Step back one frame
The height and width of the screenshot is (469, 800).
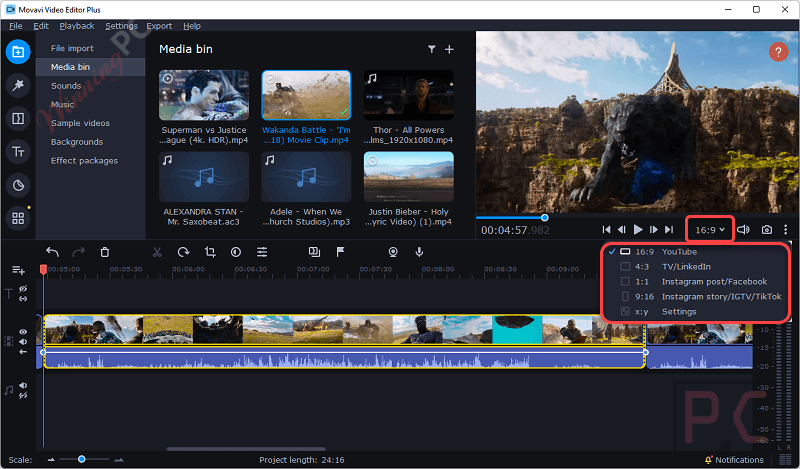point(622,230)
